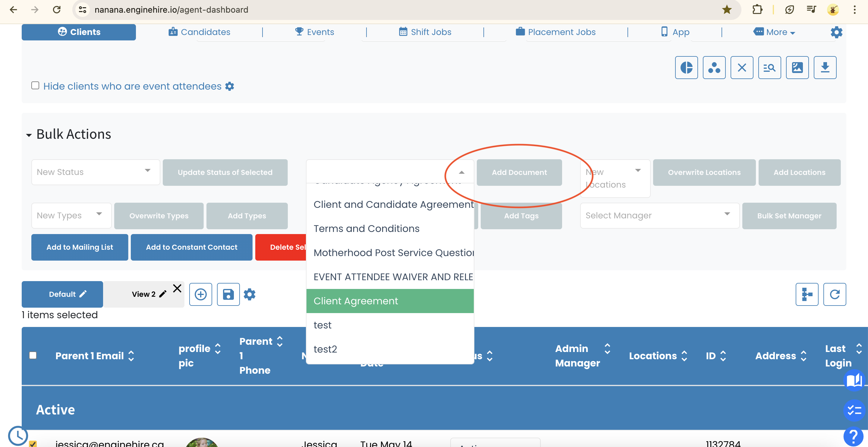The height and width of the screenshot is (447, 868).
Task: Collapse the Bulk Actions section
Action: tap(29, 135)
